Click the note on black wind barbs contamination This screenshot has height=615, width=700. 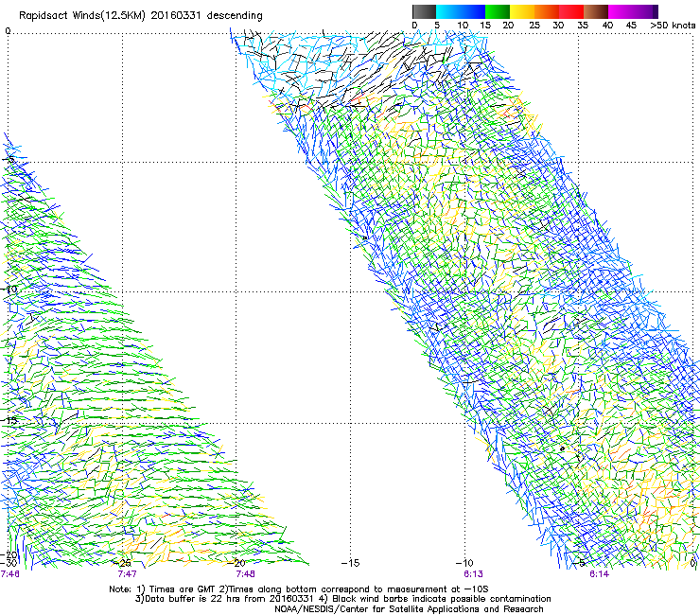click(x=435, y=599)
